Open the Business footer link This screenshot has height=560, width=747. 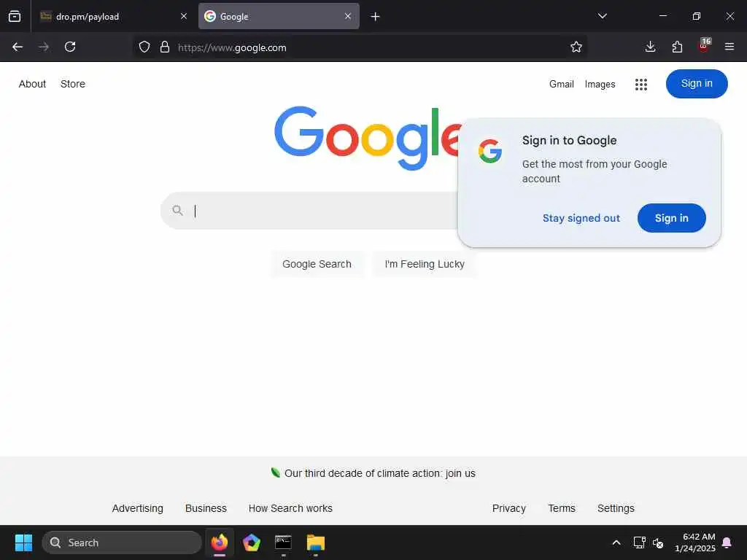coord(206,508)
